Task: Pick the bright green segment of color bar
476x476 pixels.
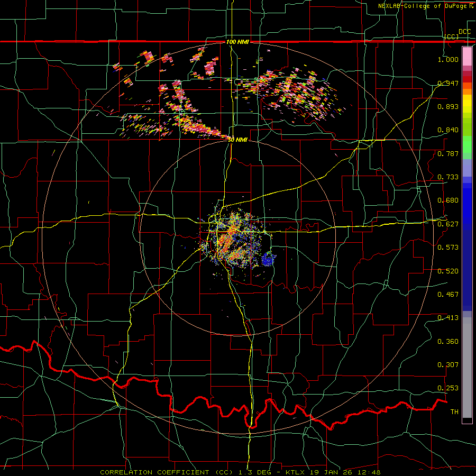Action: [467, 145]
